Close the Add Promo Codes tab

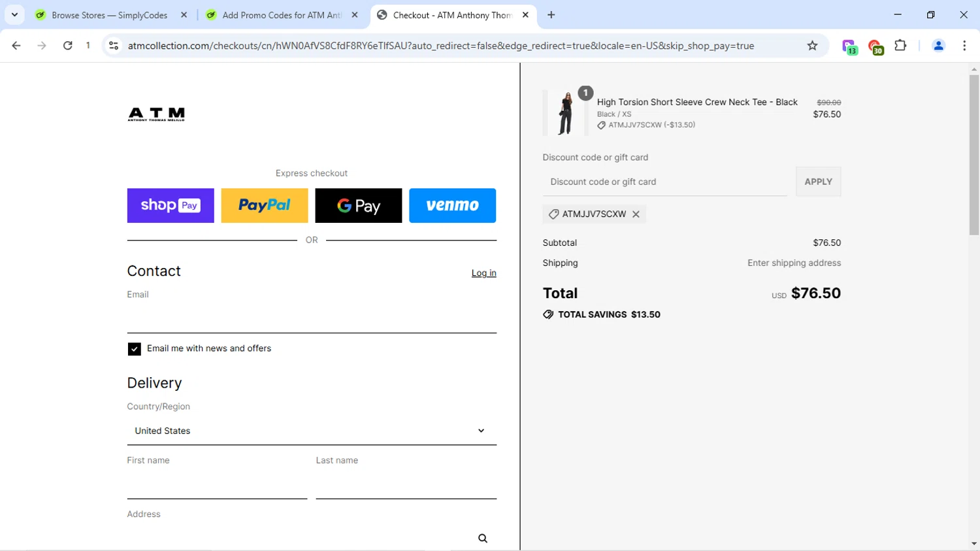click(x=355, y=15)
